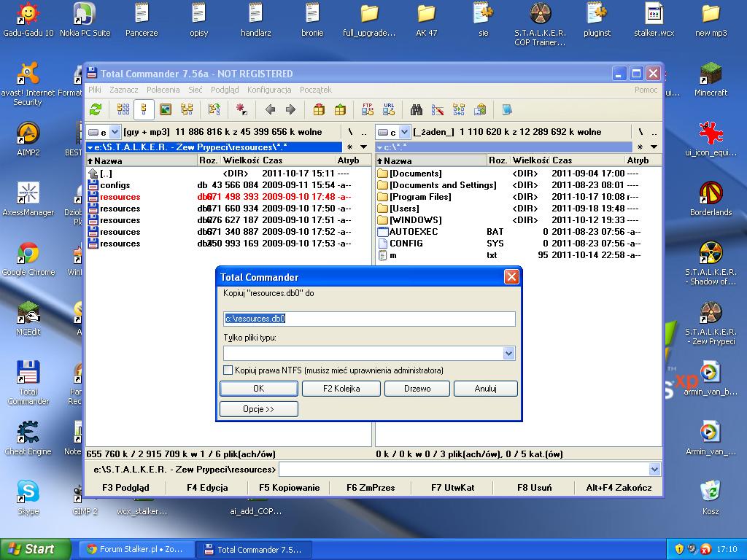This screenshot has width=747, height=560.
Task: Expand the Tylko pliki typu dropdown
Action: pyautogui.click(x=508, y=354)
